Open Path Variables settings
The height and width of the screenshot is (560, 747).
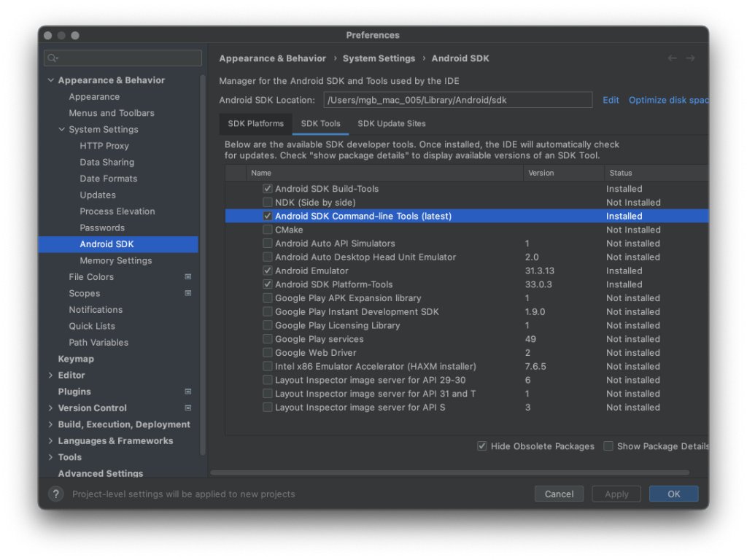pyautogui.click(x=98, y=343)
